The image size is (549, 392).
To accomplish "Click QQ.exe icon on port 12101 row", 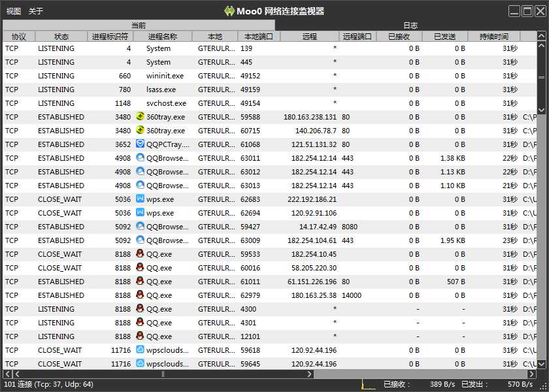I will click(x=140, y=336).
